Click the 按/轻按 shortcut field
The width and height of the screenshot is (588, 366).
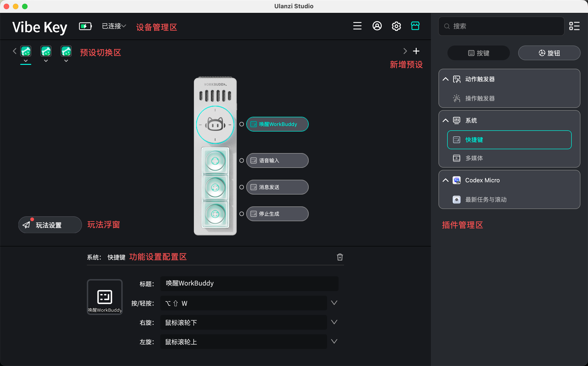click(243, 303)
